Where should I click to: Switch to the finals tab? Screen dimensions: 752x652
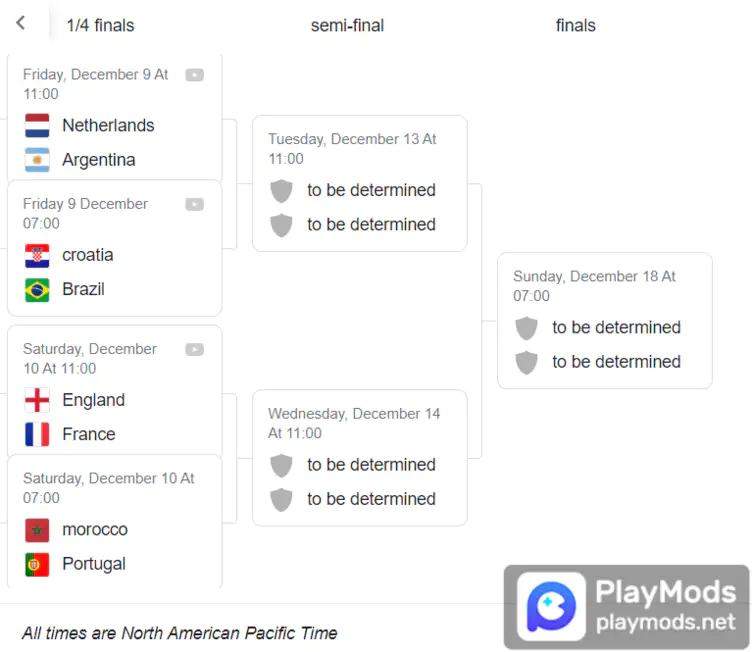pos(576,25)
